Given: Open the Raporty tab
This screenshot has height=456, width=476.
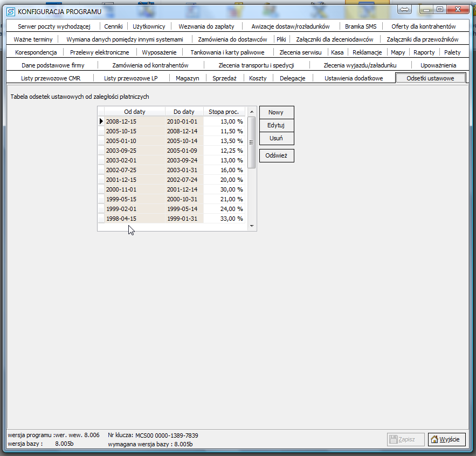Looking at the screenshot, I should click(424, 52).
